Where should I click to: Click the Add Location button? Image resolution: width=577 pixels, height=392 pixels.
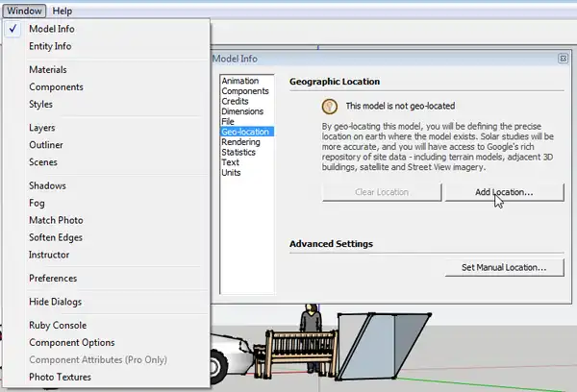click(x=504, y=192)
